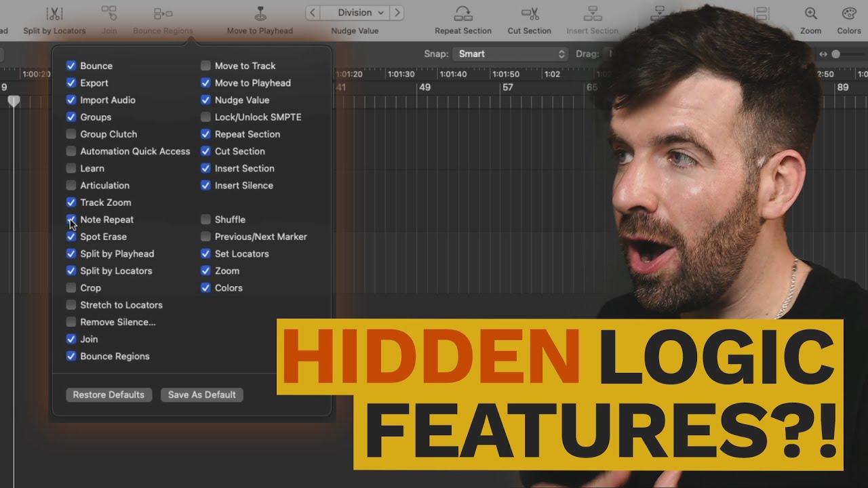Click the Move to Playhead toolbar icon
The width and height of the screenshot is (868, 488).
coord(260,14)
